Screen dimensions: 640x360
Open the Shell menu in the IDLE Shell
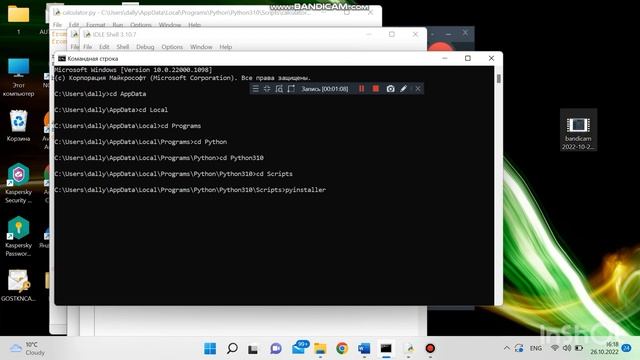[122, 47]
